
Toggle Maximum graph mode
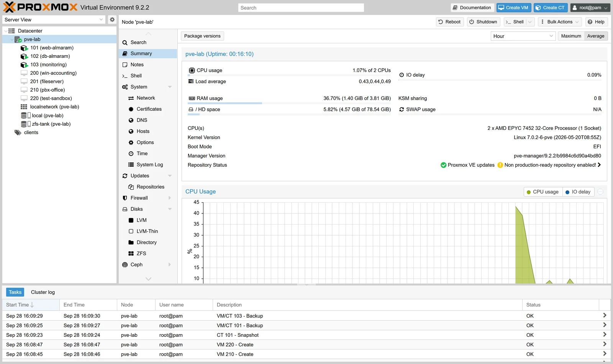(571, 36)
